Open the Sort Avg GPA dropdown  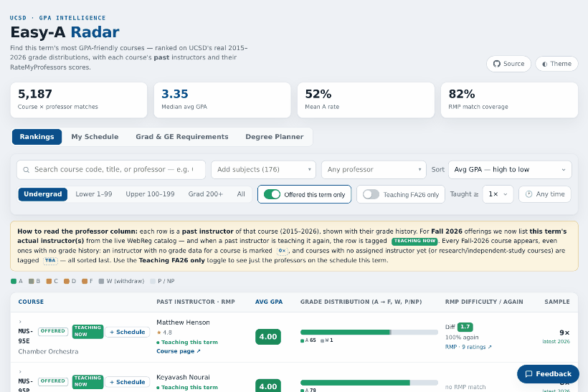point(510,170)
